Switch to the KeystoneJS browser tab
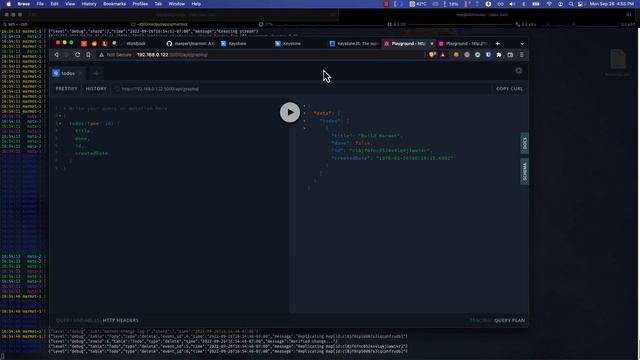Image resolution: width=640 pixels, height=360 pixels. point(353,44)
